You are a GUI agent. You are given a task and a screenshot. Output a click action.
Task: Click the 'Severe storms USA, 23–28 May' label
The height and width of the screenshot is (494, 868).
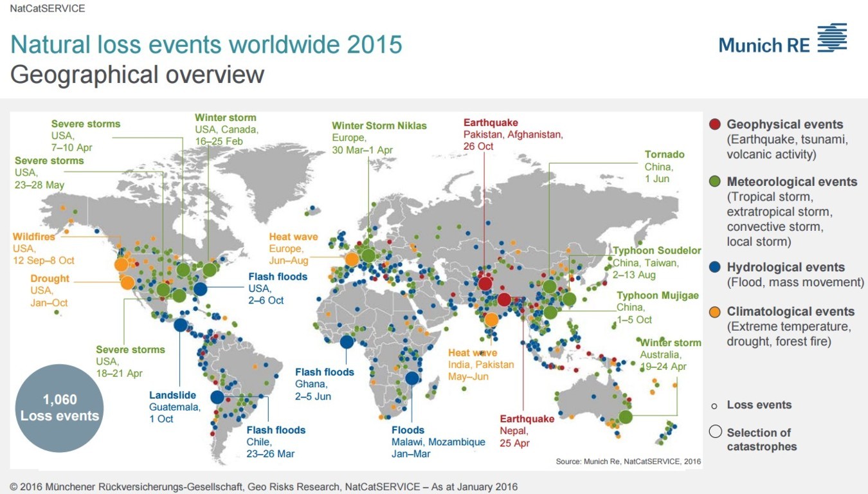[x=49, y=172]
